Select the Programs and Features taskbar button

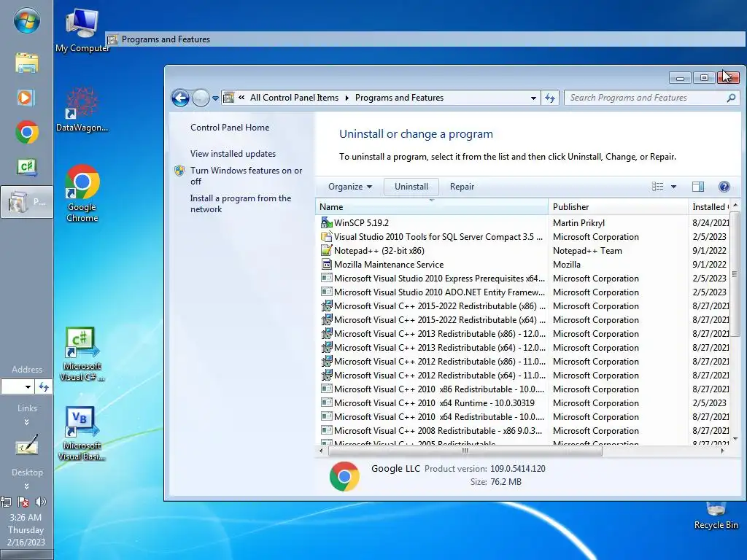[x=27, y=202]
